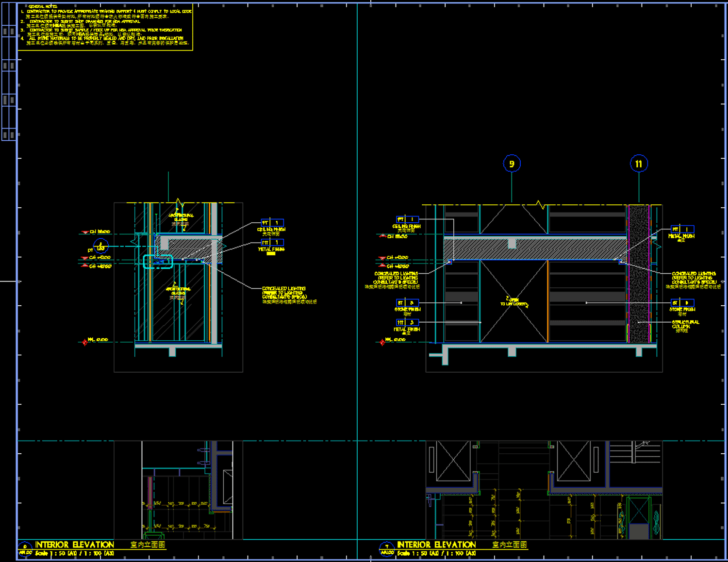Click the Structural Column label
This screenshot has width=728, height=562.
point(685,324)
